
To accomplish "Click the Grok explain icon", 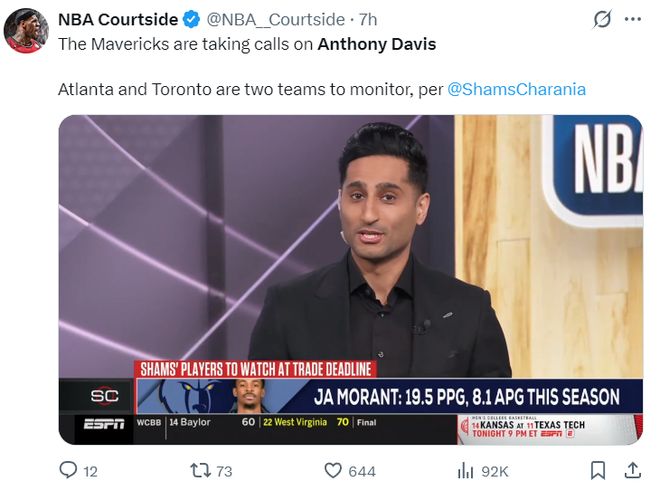I will pos(602,19).
